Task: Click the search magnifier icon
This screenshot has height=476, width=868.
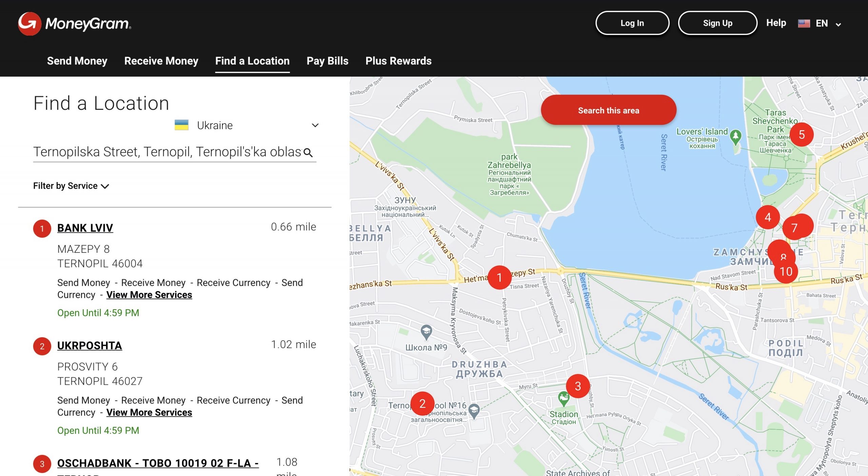Action: point(308,153)
